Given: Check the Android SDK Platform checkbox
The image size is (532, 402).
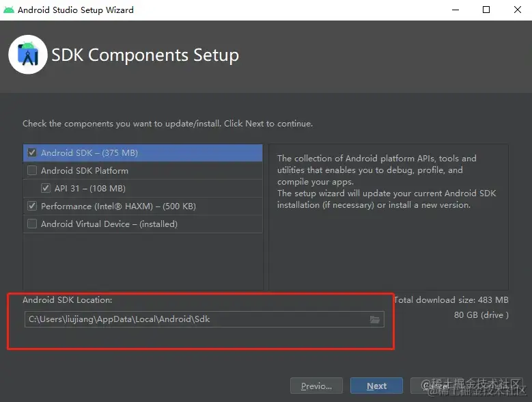Looking at the screenshot, I should point(32,170).
